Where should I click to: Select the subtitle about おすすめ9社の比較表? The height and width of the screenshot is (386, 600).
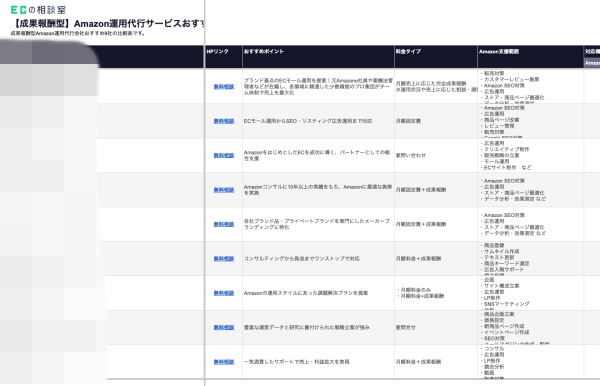tap(78, 33)
